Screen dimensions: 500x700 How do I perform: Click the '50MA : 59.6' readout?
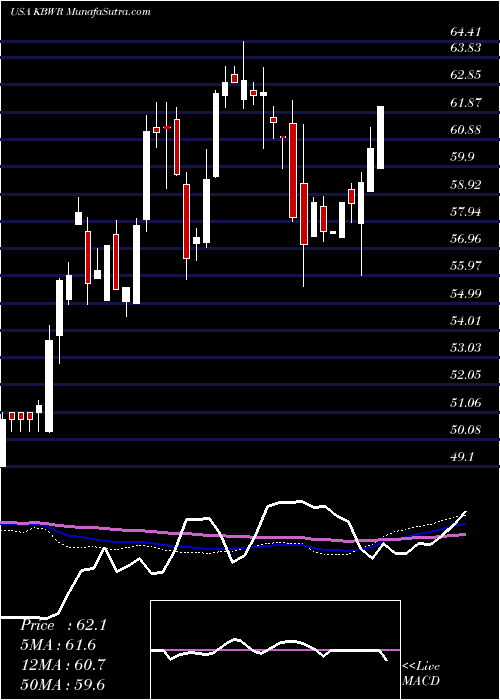(63, 684)
